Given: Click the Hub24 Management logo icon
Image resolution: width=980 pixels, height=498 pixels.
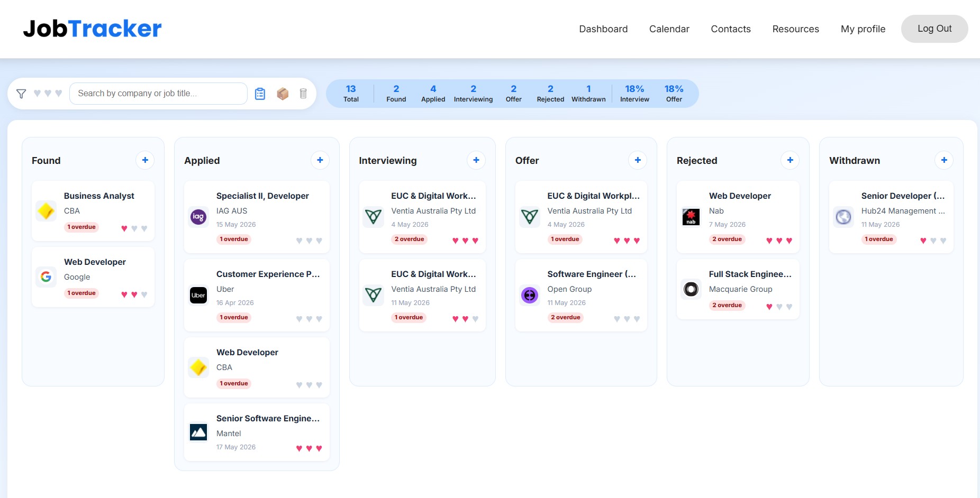Looking at the screenshot, I should (x=843, y=217).
